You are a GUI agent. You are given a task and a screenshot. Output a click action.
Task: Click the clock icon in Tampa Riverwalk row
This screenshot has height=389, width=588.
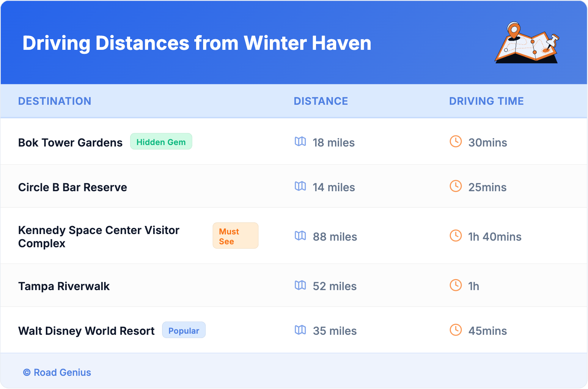(x=456, y=285)
